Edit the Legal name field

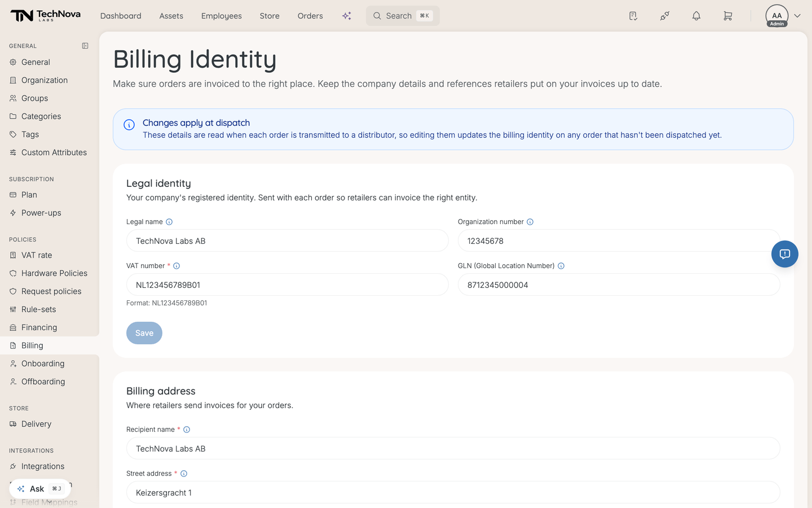pos(288,240)
